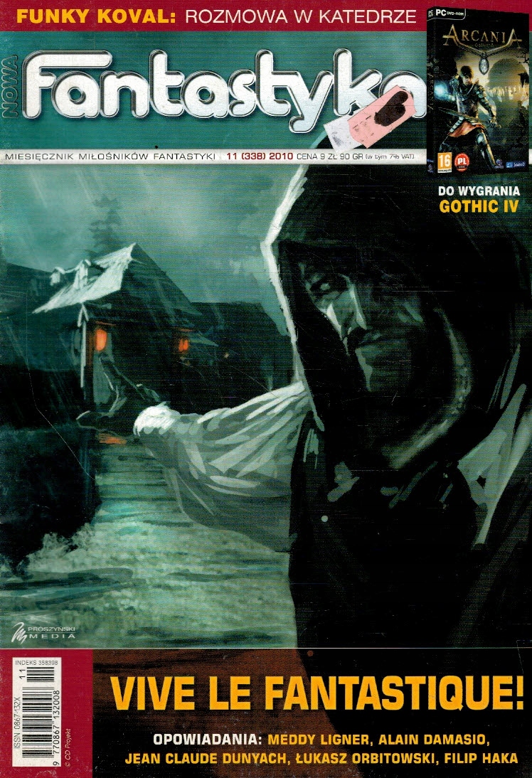This screenshot has height=778, width=532.
Task: Click the author name JEAN CLAUDE DUNYACH
Action: coord(206,759)
